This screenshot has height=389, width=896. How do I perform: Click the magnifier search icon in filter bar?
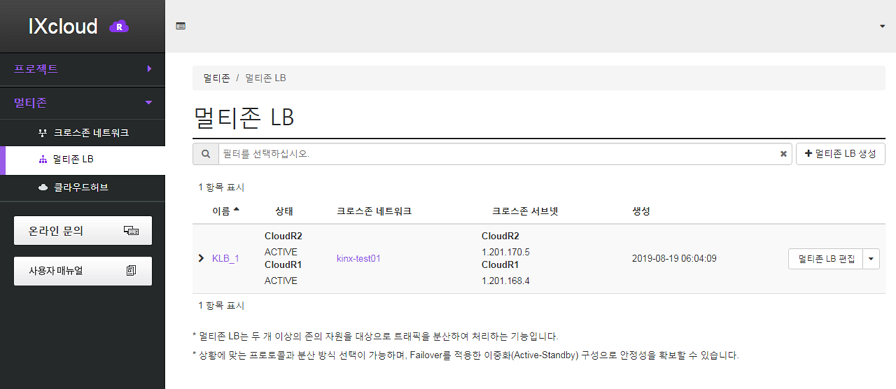tap(206, 154)
